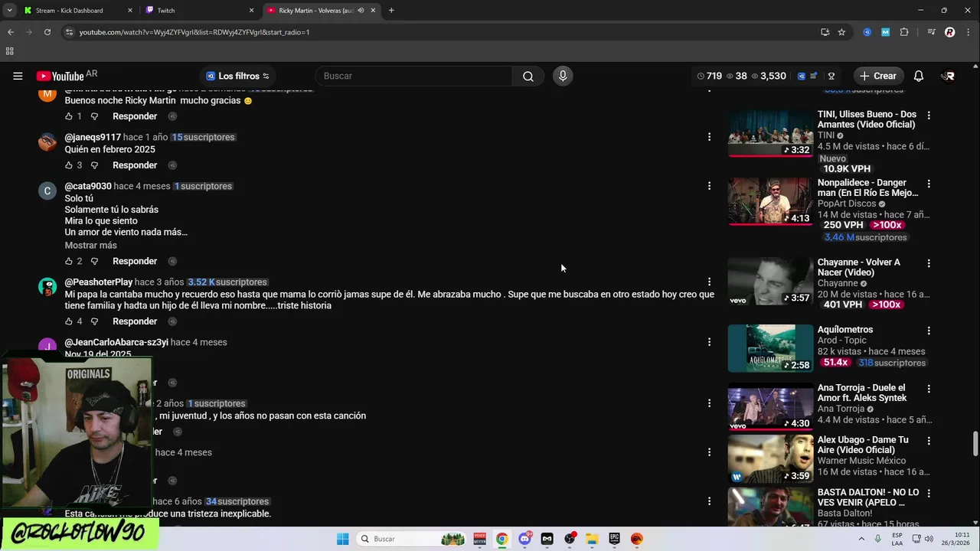Open the media controls icon in Chrome toolbar
This screenshot has height=551, width=980.
pyautogui.click(x=931, y=32)
